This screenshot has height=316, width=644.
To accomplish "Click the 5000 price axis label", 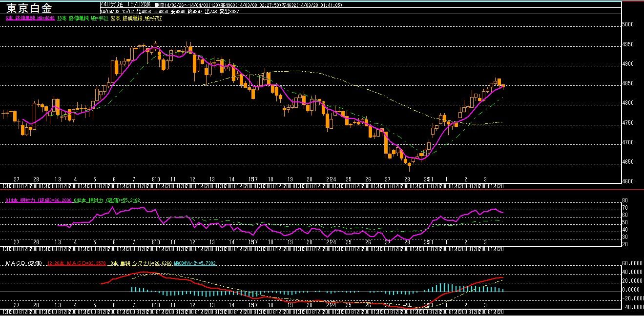I will click(628, 24).
